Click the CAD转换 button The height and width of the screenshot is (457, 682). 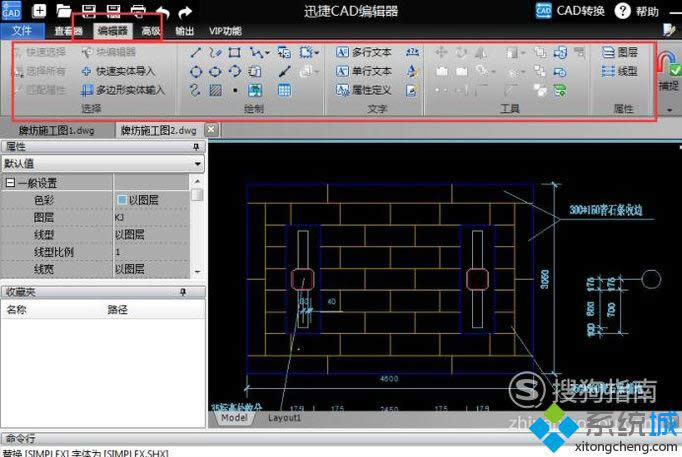(570, 10)
